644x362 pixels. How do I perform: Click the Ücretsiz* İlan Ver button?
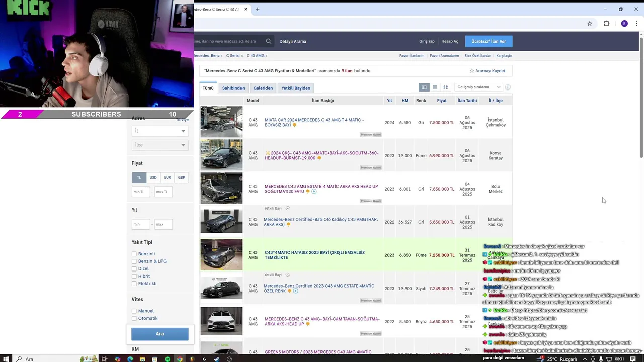pos(489,41)
